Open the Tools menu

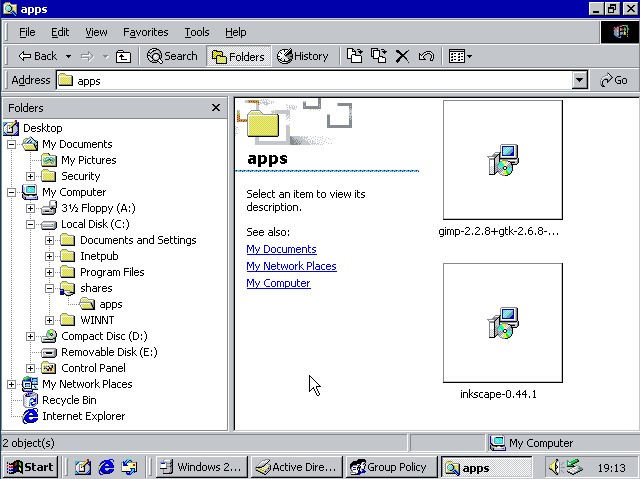click(x=197, y=32)
